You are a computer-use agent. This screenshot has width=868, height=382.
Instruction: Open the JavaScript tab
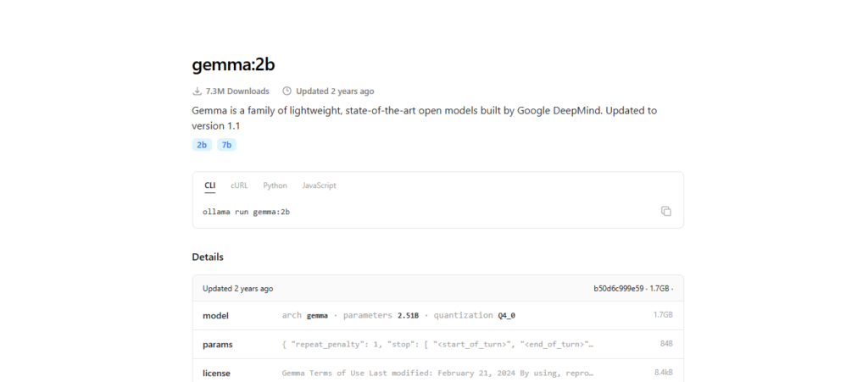[319, 185]
